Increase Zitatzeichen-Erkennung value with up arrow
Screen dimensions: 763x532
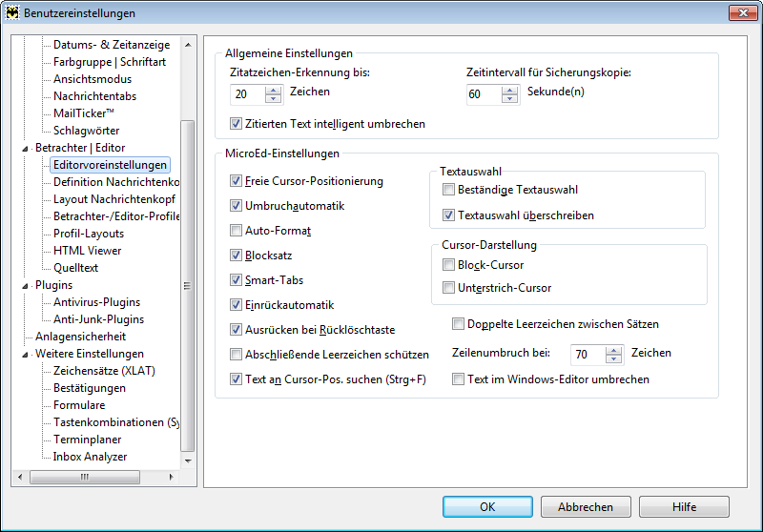coord(274,90)
